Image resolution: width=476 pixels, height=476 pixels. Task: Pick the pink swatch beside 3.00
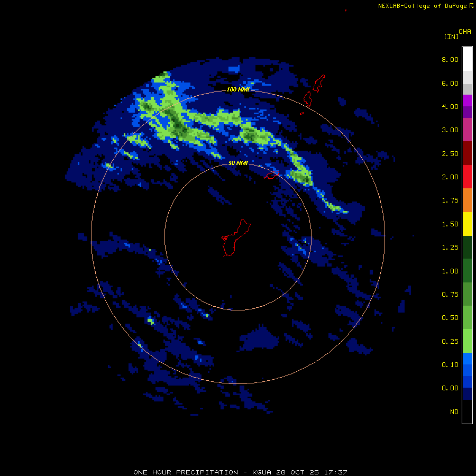[x=467, y=130]
